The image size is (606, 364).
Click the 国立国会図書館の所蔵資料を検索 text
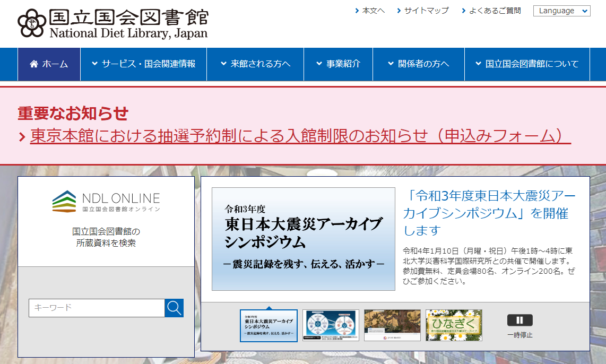coord(106,237)
